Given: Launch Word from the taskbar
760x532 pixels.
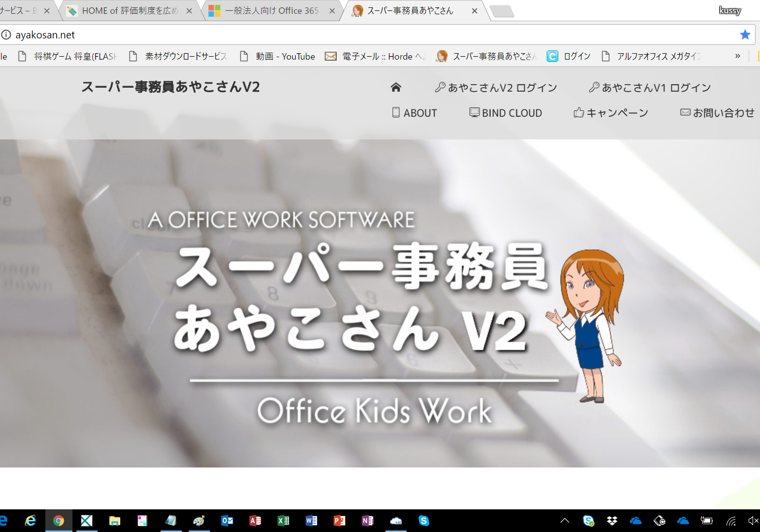Looking at the screenshot, I should tap(311, 521).
